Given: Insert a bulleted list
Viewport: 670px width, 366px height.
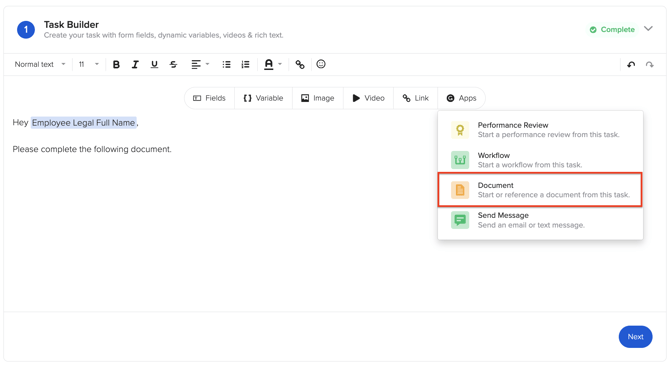Looking at the screenshot, I should click(226, 64).
